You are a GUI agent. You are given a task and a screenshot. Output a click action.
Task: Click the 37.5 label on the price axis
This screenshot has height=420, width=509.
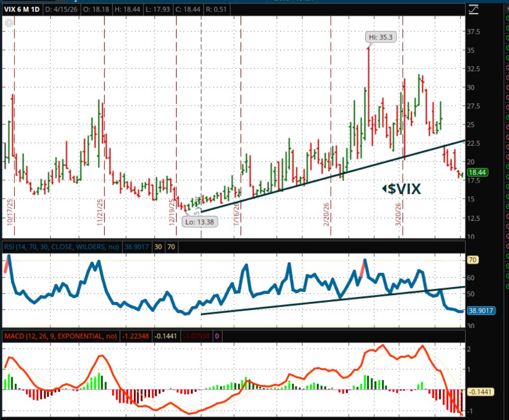click(x=473, y=32)
